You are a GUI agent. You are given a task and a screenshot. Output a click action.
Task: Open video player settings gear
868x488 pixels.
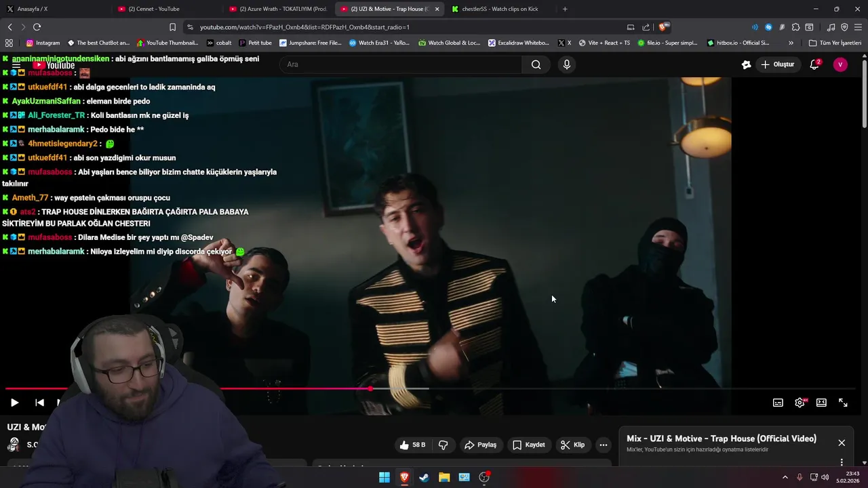pos(800,403)
